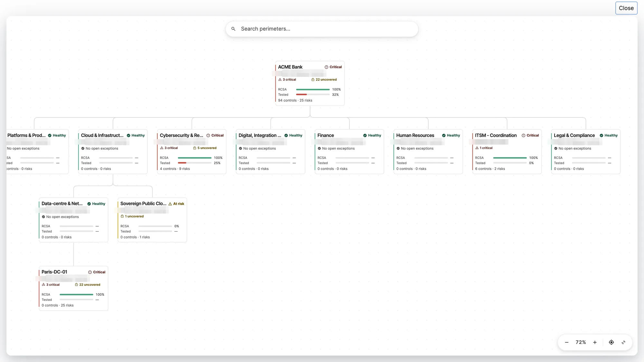Click Critical status icon on Paris-DC-01
Screen dimensions: 644x362
coord(90,272)
